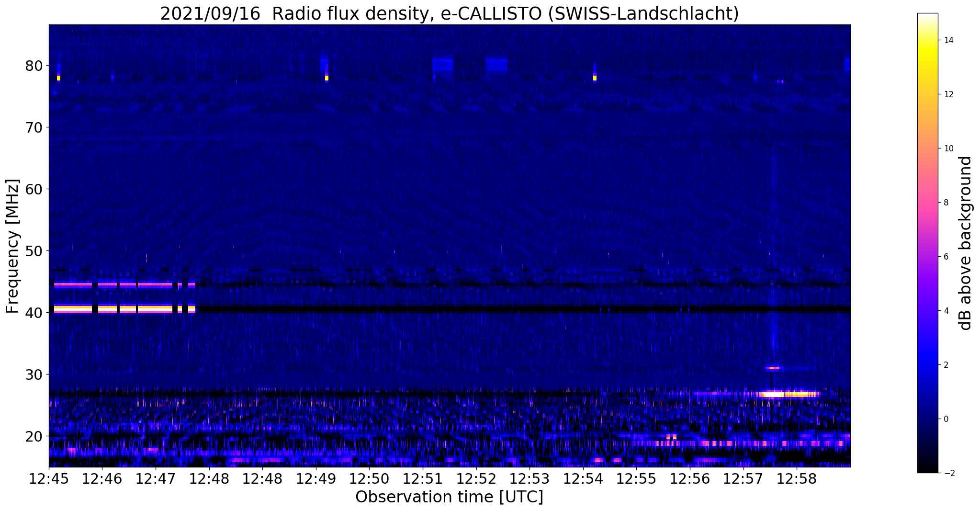Viewport: 980px width, 511px height.
Task: Click the 12:45 time tick label
Action: 49,479
